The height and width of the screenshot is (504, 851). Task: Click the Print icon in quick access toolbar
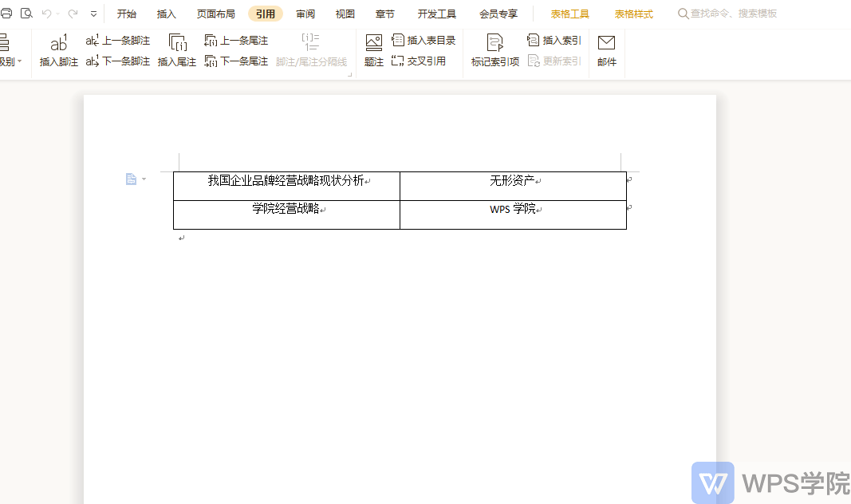[x=6, y=14]
